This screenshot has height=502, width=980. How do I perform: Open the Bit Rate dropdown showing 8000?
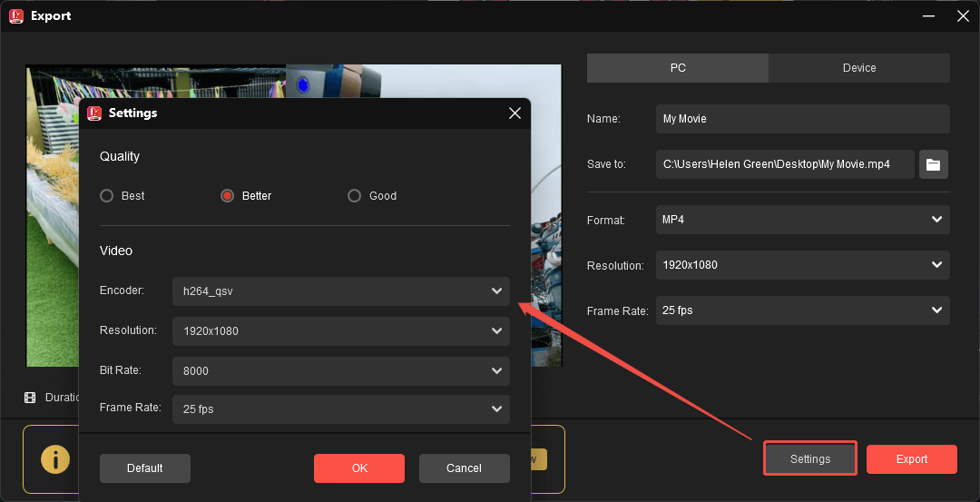tap(341, 371)
